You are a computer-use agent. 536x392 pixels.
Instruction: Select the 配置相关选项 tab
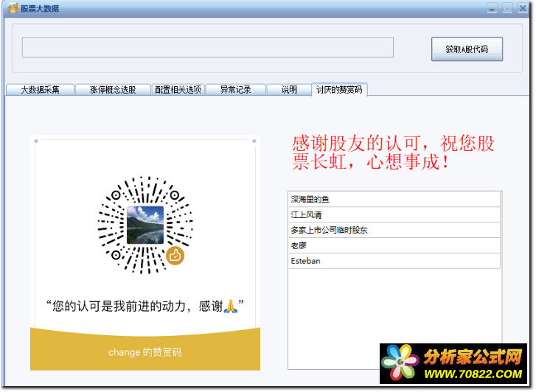click(x=178, y=90)
